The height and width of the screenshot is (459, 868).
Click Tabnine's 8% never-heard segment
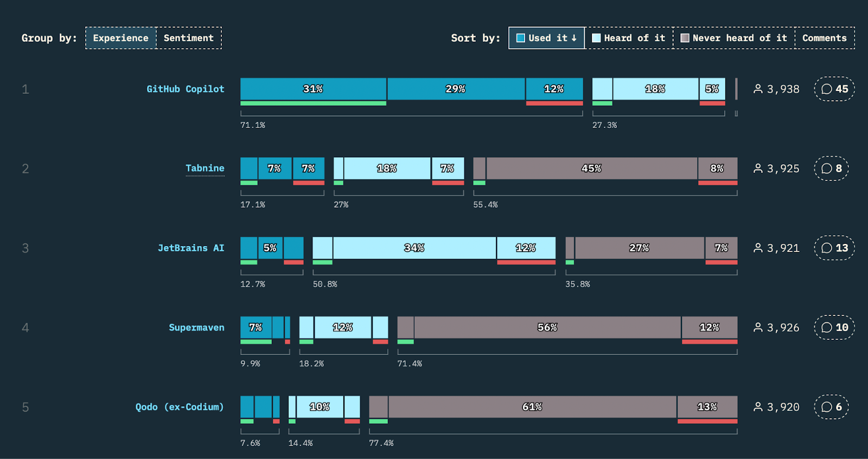click(718, 169)
